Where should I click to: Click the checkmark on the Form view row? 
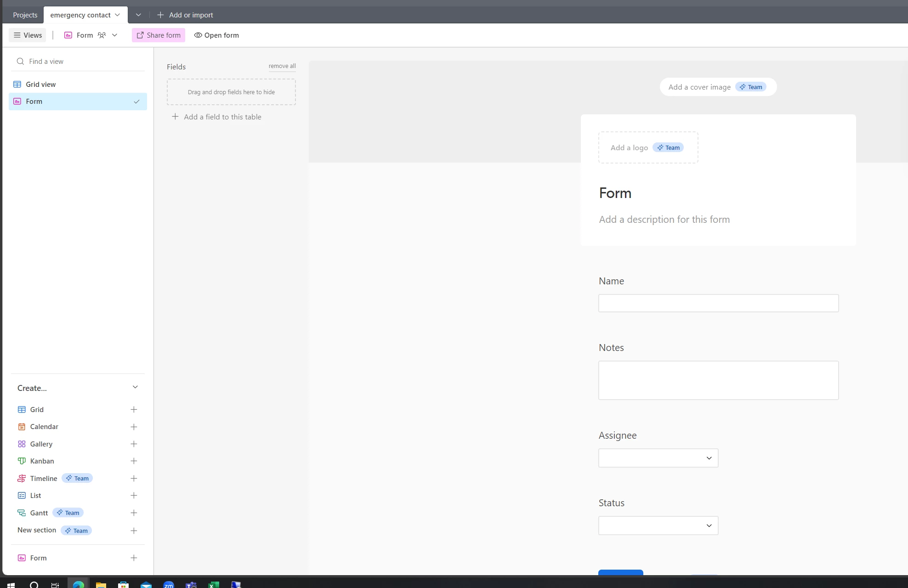[x=136, y=102]
